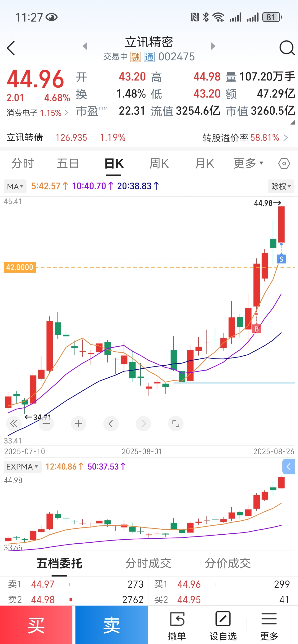The width and height of the screenshot is (298, 644).
Task: Open the 转股溢价率 58.81% details
Action: point(245,138)
